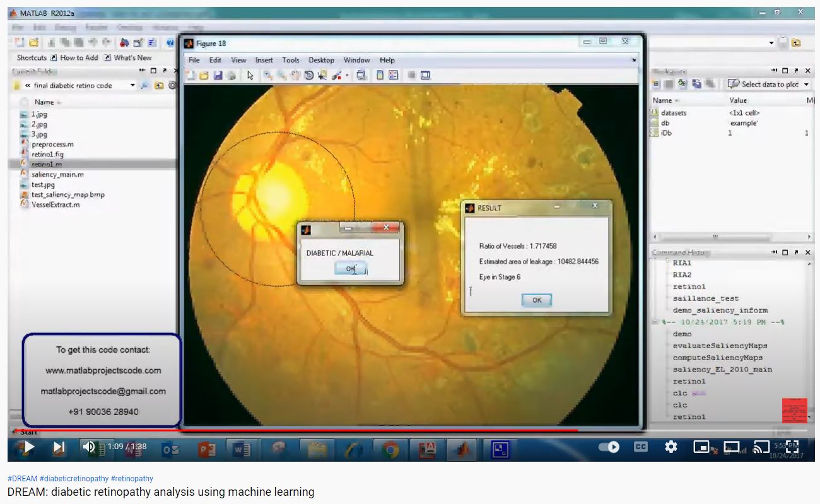Play the video
820x504 pixels.
28,447
